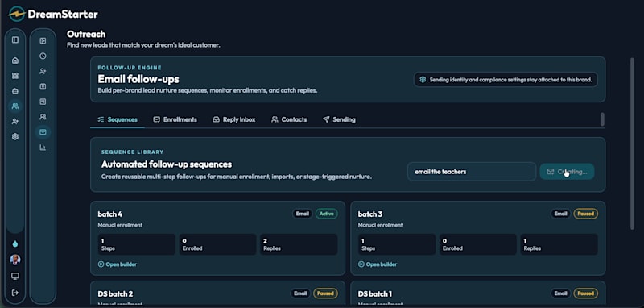The image size is (644, 308).
Task: Open the grid dashboard icon in primary sidebar
Action: click(15, 76)
